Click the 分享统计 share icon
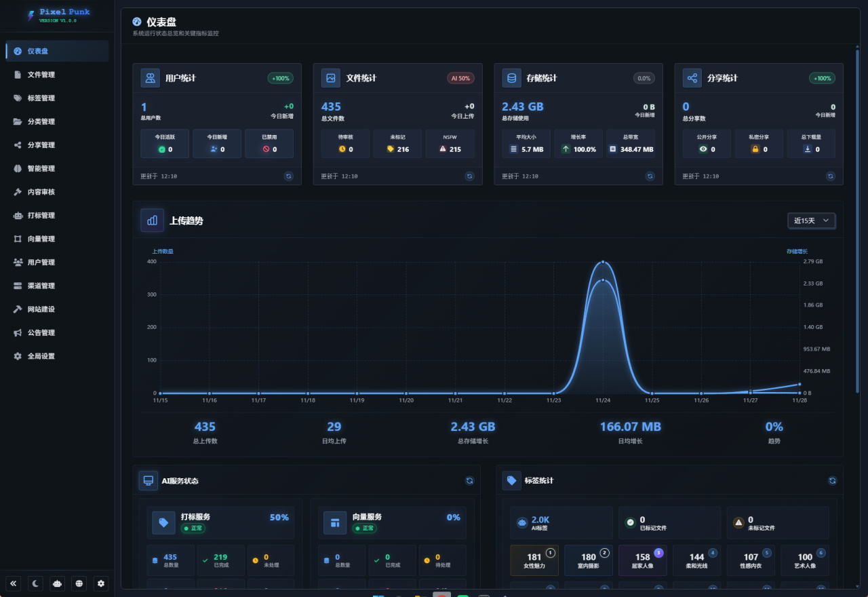Viewport: 868px width, 597px height. (692, 78)
